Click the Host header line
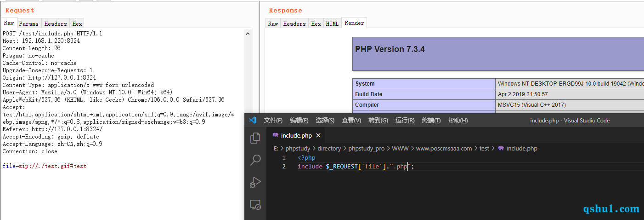This screenshot has height=220, width=644. (41, 41)
